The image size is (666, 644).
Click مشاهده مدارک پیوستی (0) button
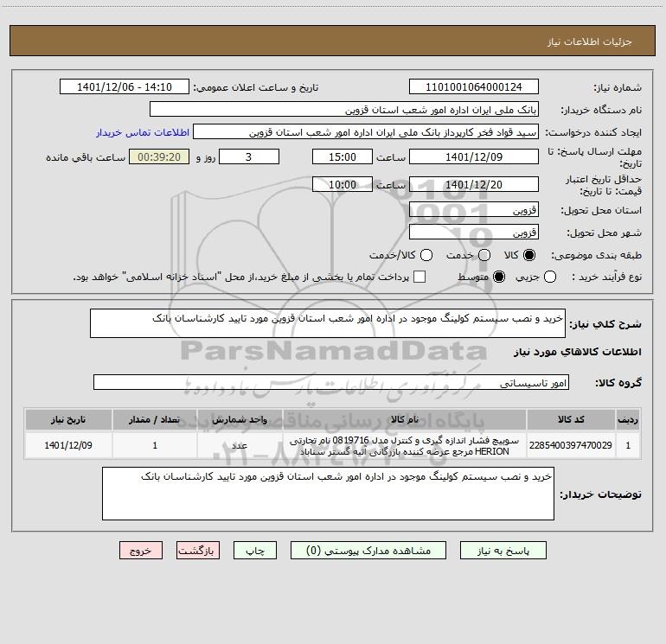coord(368,550)
